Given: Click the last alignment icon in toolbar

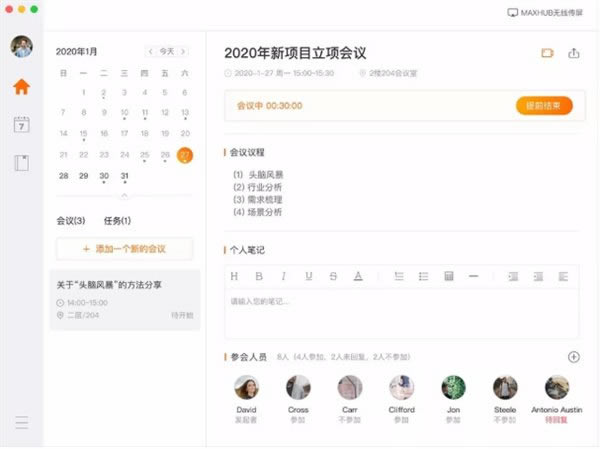Looking at the screenshot, I should pyautogui.click(x=563, y=276).
